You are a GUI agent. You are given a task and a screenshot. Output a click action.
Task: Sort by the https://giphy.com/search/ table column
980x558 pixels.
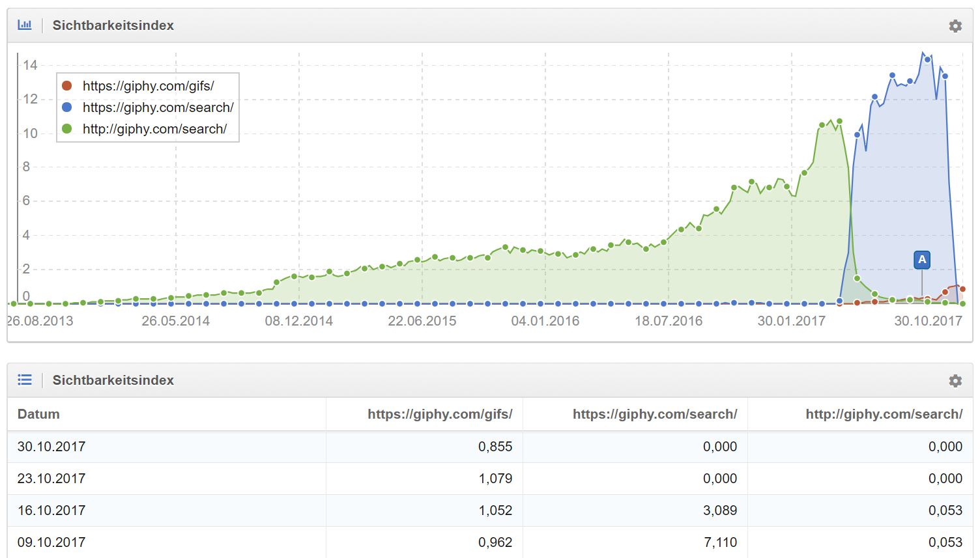(x=654, y=414)
